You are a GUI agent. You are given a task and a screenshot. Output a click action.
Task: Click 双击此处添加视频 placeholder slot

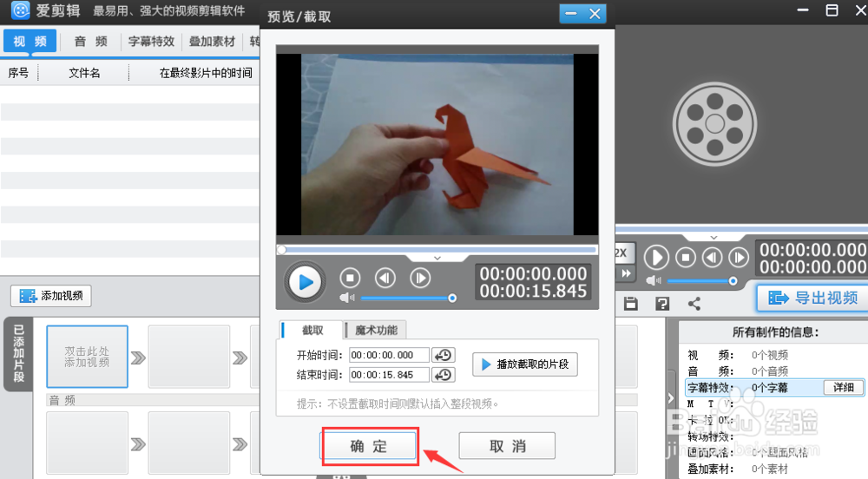pos(88,357)
